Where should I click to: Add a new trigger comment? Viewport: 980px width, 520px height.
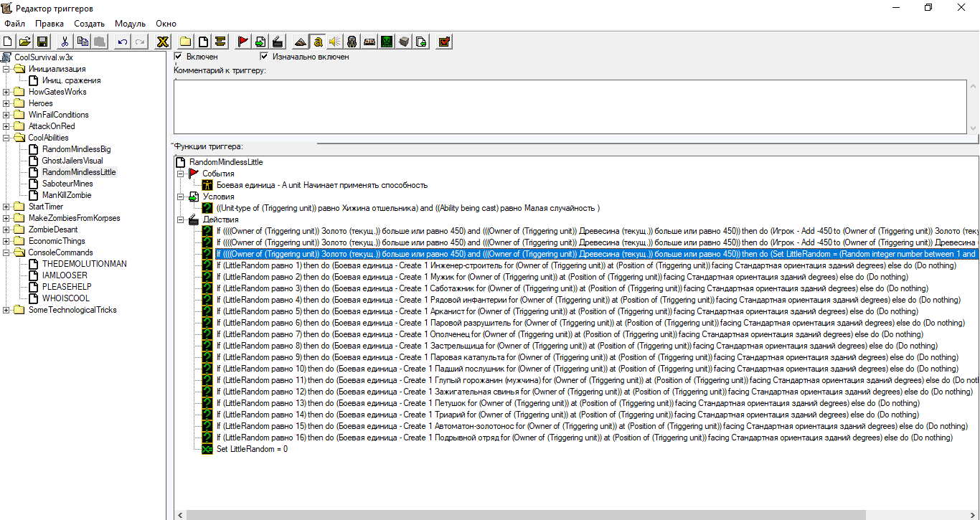[x=220, y=42]
